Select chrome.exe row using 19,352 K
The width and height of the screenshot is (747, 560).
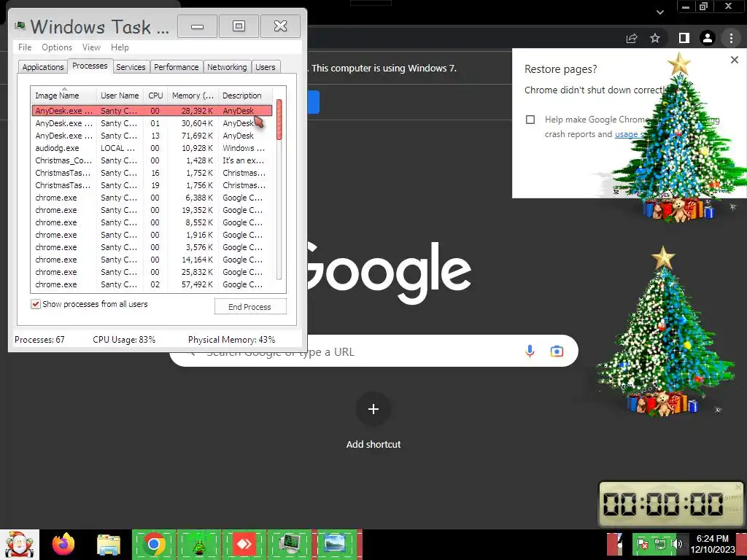tap(152, 210)
